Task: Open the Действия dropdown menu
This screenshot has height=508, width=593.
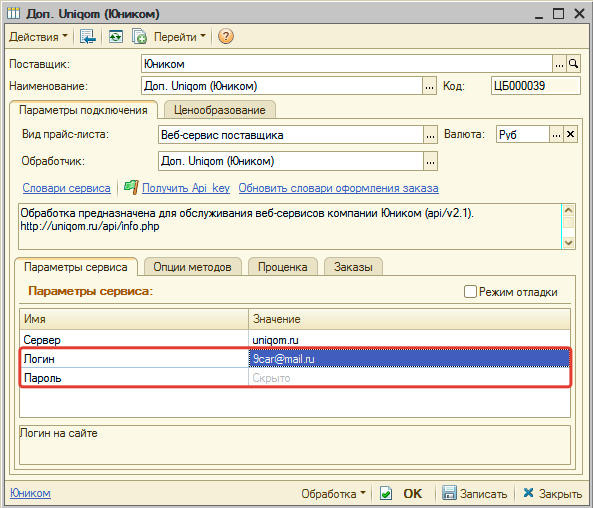Action: pos(38,37)
